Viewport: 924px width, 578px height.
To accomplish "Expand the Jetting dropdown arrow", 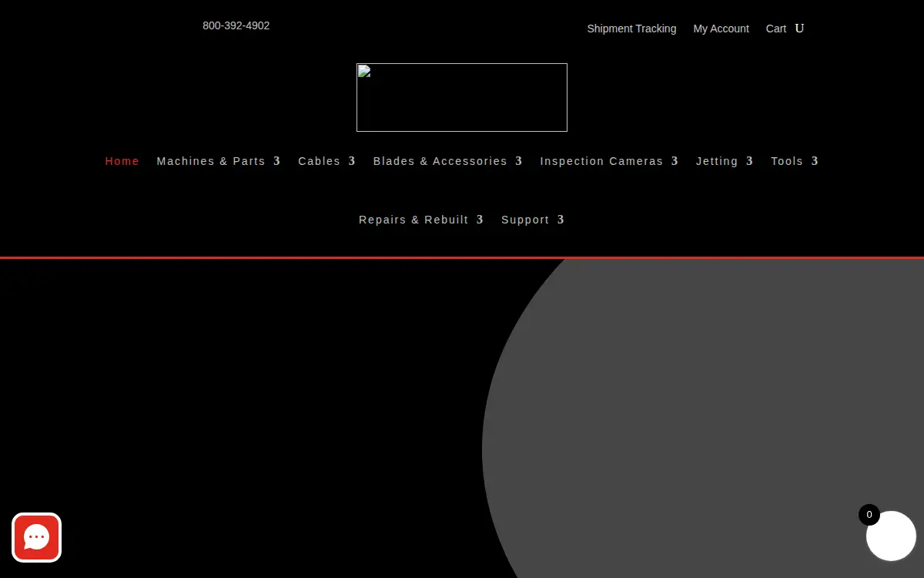I will point(749,161).
